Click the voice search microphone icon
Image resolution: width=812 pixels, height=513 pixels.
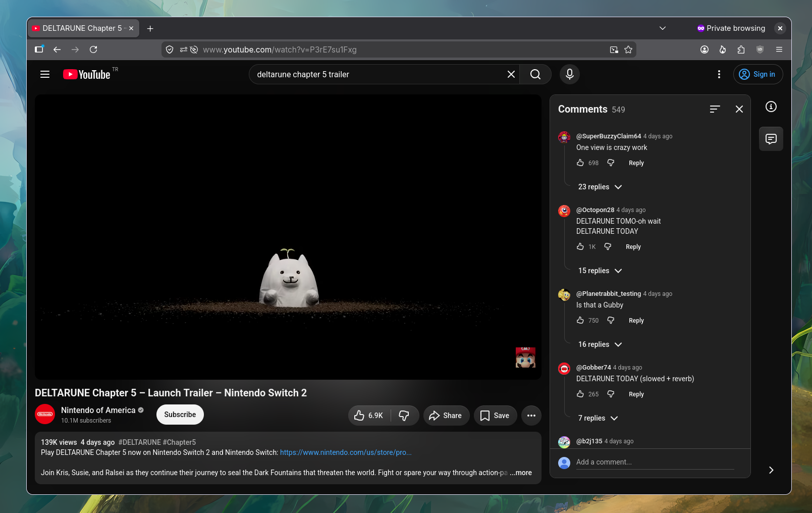569,74
